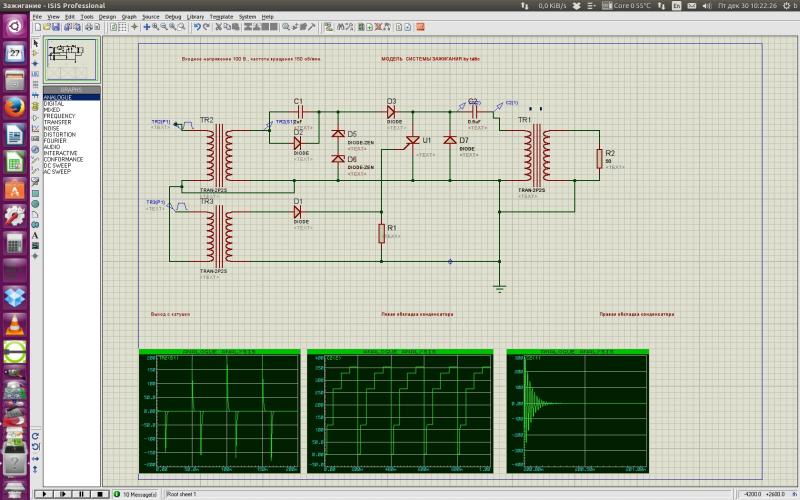
Task: Open the Template menu
Action: pos(221,17)
